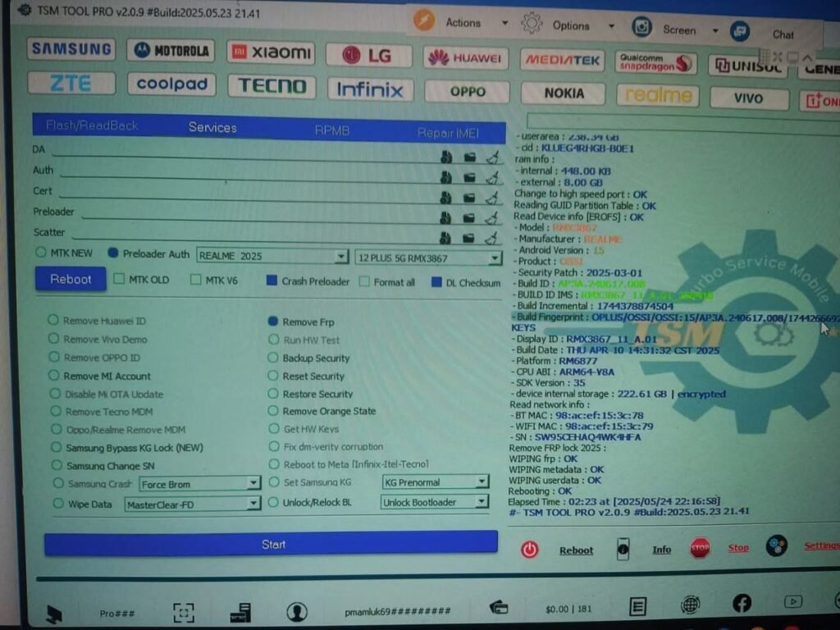Screen dimensions: 840x630
Task: Click the user account icon
Action: click(x=297, y=611)
